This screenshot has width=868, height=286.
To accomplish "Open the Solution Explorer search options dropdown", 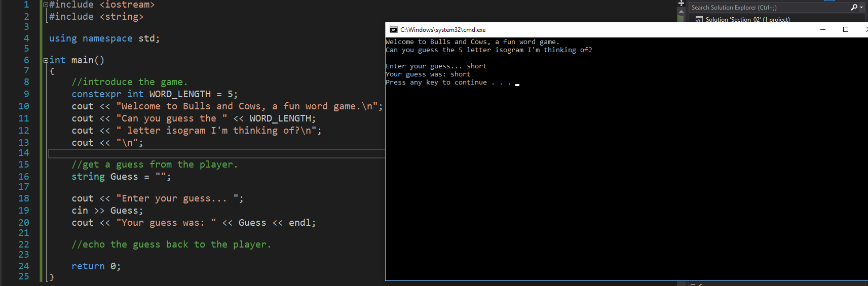I will tap(861, 7).
